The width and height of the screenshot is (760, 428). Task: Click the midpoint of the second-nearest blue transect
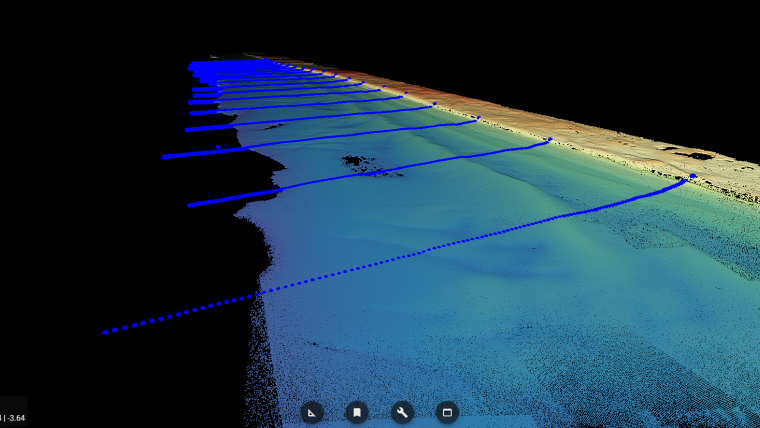tap(370, 173)
